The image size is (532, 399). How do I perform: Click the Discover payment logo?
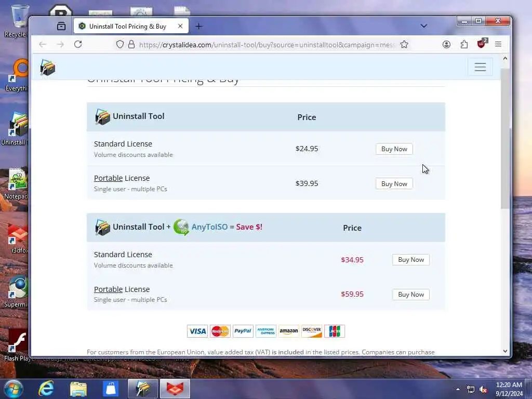[312, 331]
